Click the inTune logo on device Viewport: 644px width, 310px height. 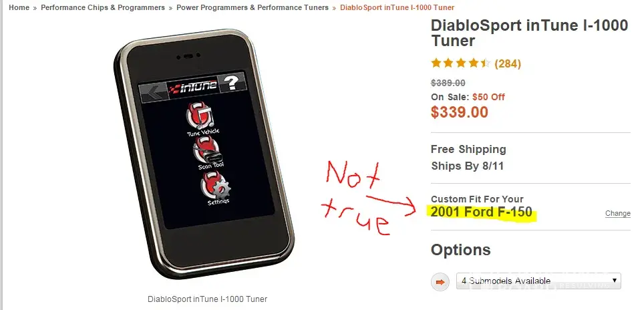tap(194, 87)
